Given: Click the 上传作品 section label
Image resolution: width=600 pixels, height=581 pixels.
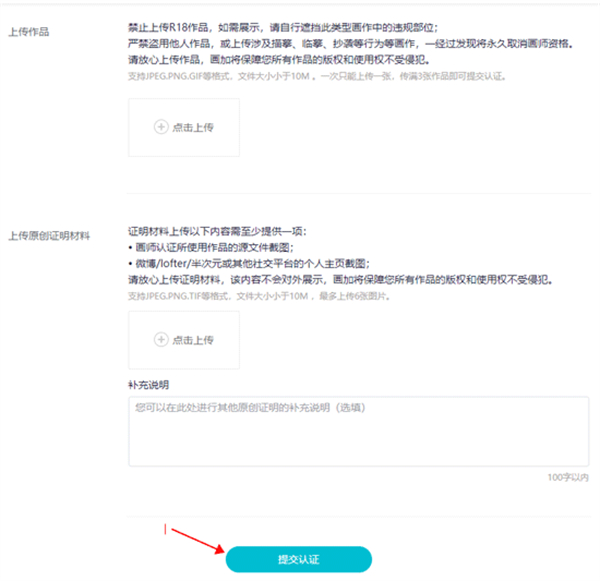Looking at the screenshot, I should tap(29, 32).
